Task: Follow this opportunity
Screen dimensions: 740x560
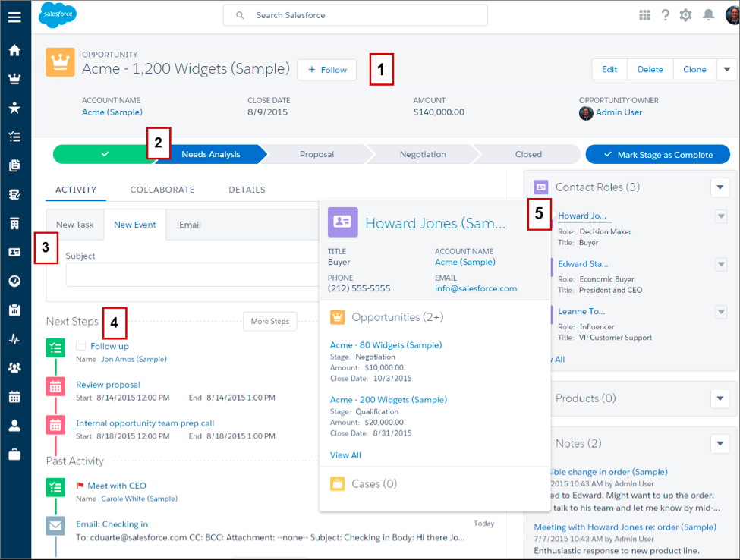Action: [327, 70]
